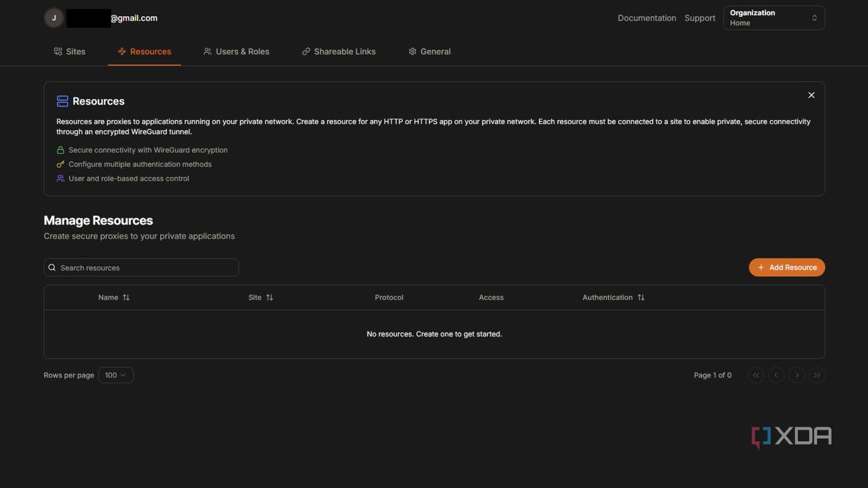This screenshot has height=488, width=868.
Task: Jump to the last page
Action: [816, 375]
